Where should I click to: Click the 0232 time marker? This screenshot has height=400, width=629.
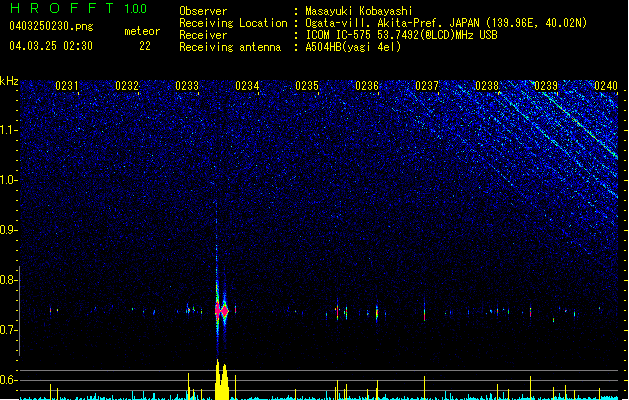(x=127, y=86)
